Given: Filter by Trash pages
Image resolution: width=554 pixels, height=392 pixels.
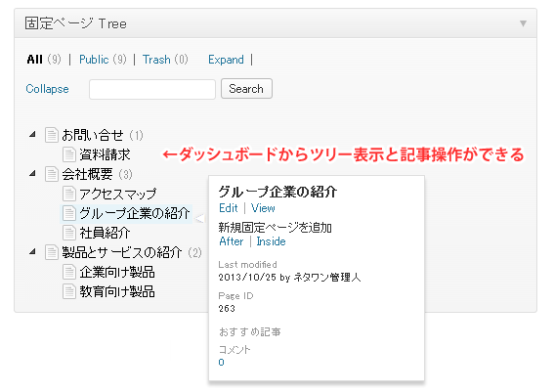Looking at the screenshot, I should click(x=156, y=60).
